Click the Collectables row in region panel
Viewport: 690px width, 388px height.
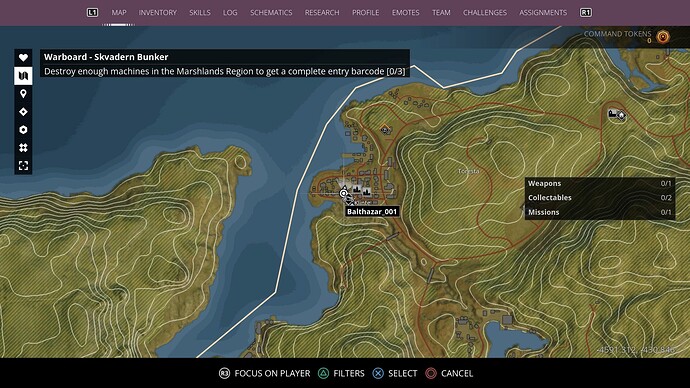(x=599, y=198)
